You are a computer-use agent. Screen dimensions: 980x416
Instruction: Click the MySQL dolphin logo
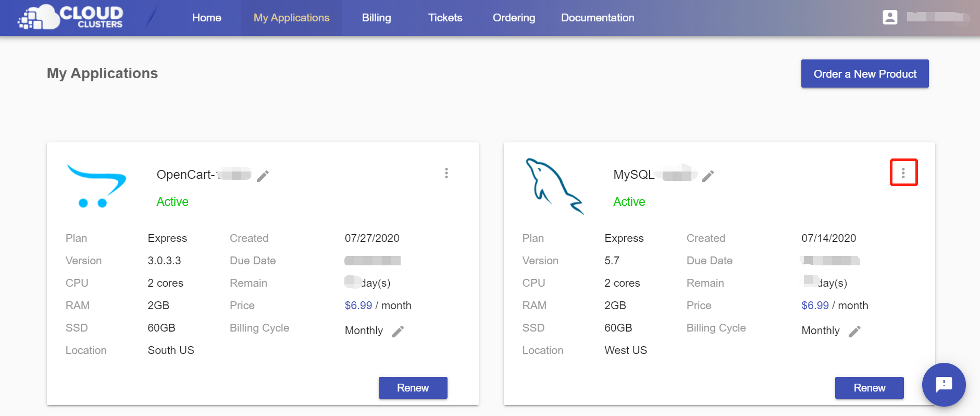click(x=554, y=186)
